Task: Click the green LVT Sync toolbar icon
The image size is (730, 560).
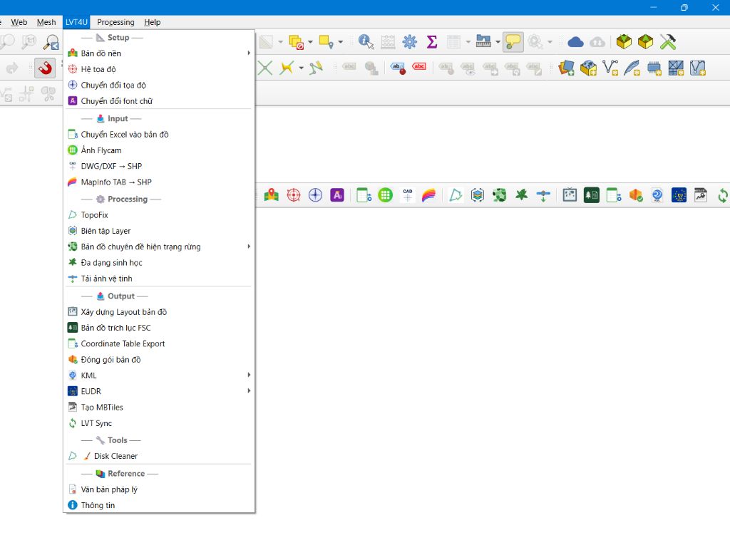Action: click(723, 195)
